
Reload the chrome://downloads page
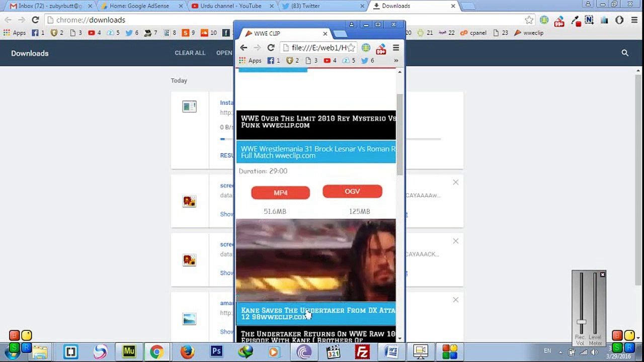coord(35,20)
